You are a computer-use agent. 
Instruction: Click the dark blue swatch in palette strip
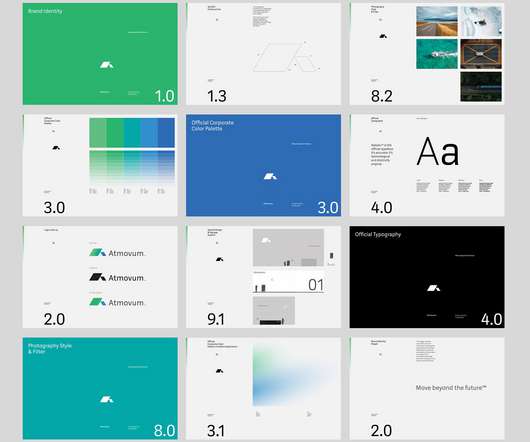click(166, 132)
